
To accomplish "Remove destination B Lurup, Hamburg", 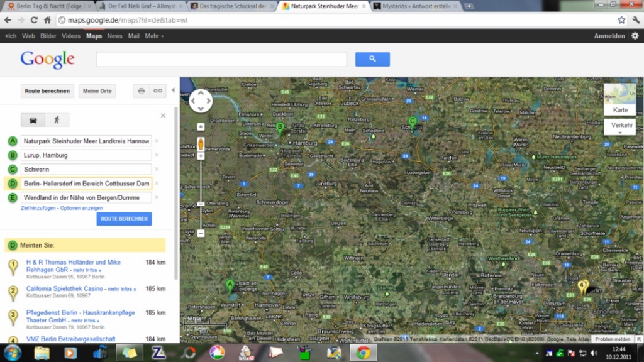I will (x=157, y=155).
